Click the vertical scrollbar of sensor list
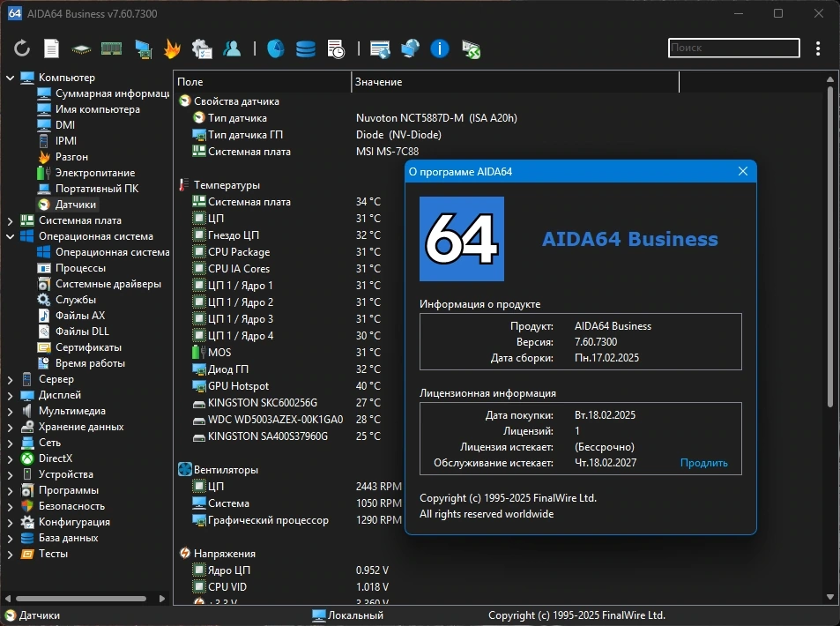Screen dimensions: 840x626 (x=829, y=247)
